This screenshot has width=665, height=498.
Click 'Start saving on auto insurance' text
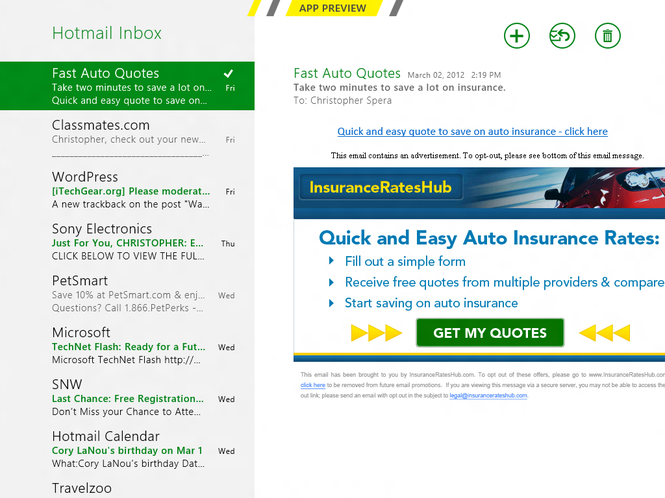[x=431, y=303]
